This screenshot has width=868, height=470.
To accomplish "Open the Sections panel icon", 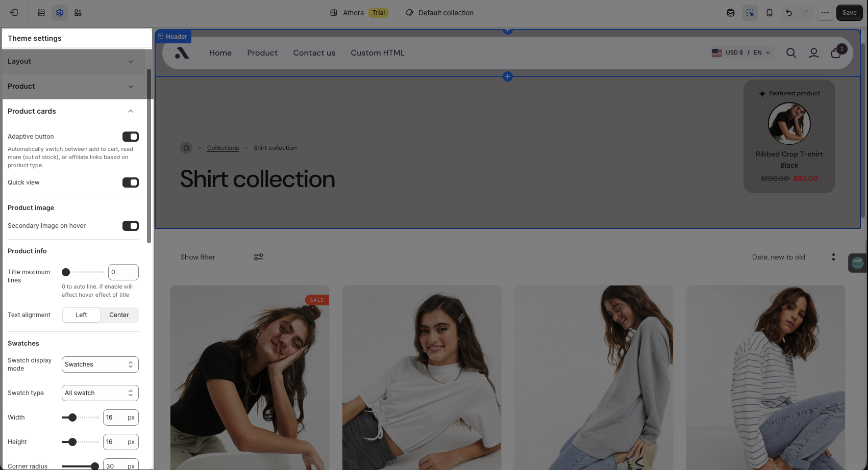I will click(41, 13).
